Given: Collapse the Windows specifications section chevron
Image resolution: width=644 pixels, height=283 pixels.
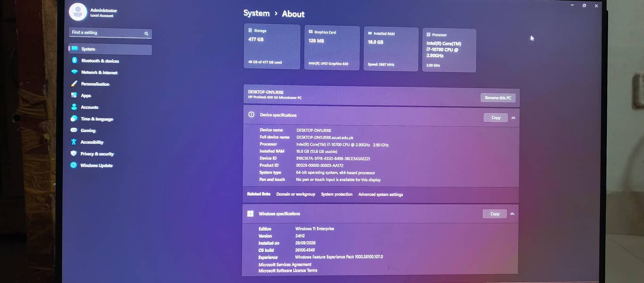Looking at the screenshot, I should click(x=512, y=214).
